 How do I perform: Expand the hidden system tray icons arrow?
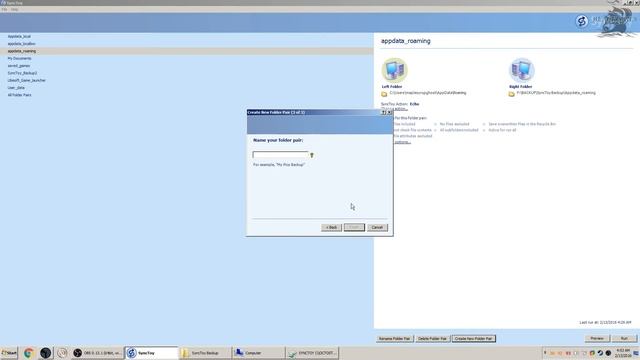point(545,353)
